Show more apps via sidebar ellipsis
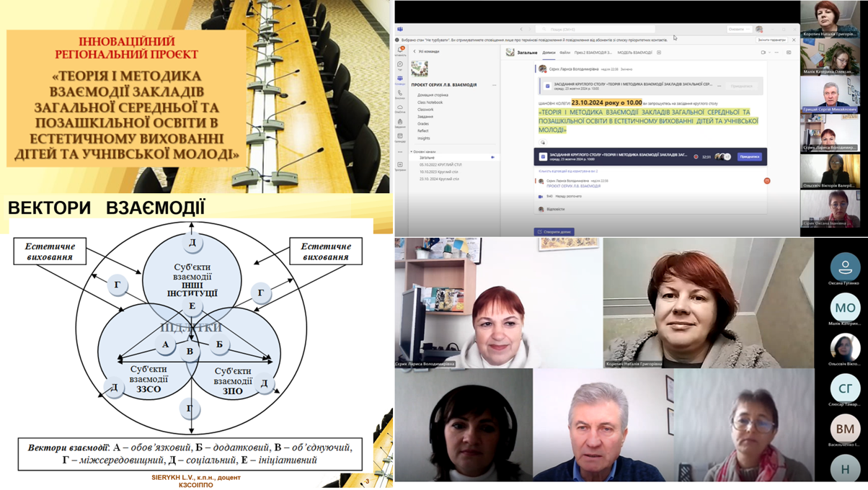The height and width of the screenshot is (490, 868). (400, 152)
